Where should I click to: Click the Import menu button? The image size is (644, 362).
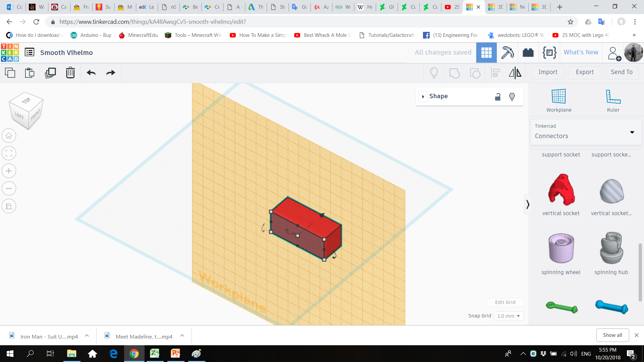click(548, 72)
